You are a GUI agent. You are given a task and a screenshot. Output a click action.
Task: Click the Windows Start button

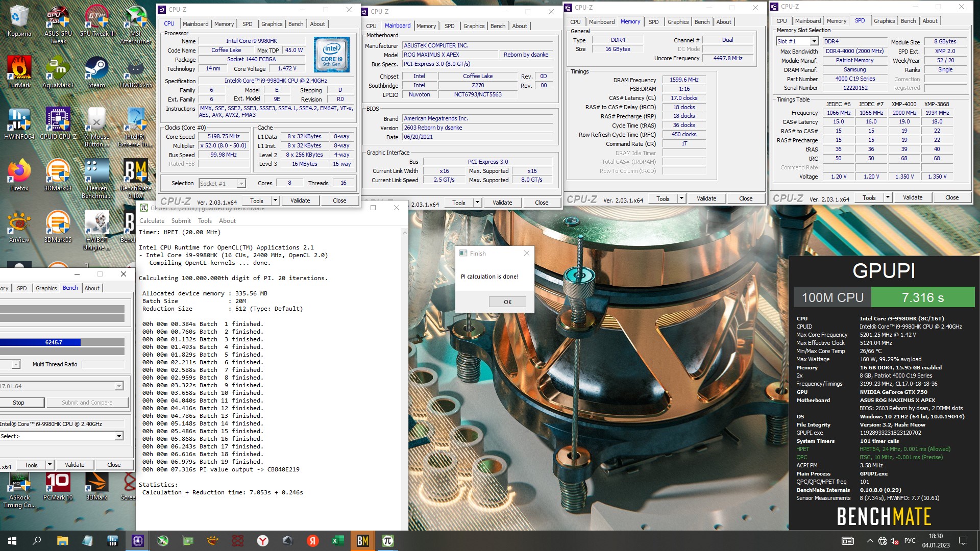[x=12, y=541]
